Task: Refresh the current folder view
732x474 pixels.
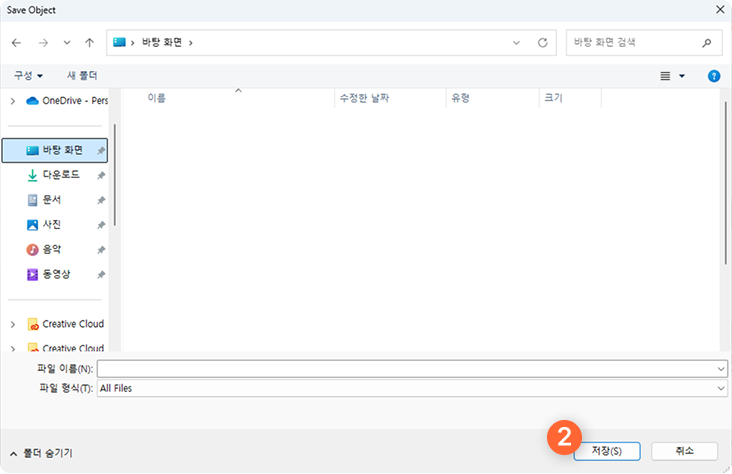Action: [543, 43]
